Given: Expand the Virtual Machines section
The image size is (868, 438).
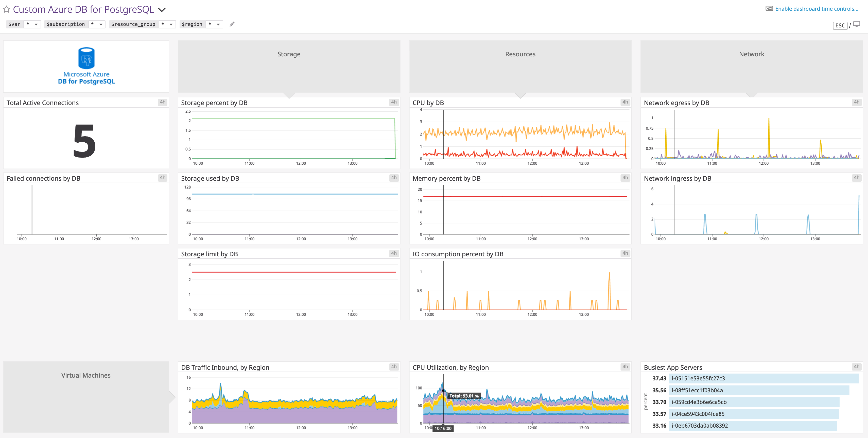Looking at the screenshot, I should 86,375.
